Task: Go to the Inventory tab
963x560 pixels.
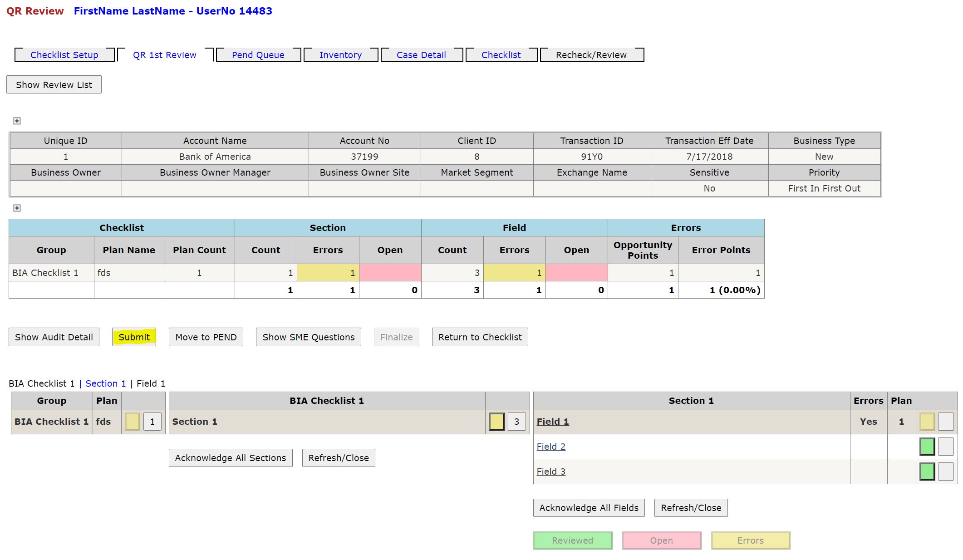Action: coord(340,55)
